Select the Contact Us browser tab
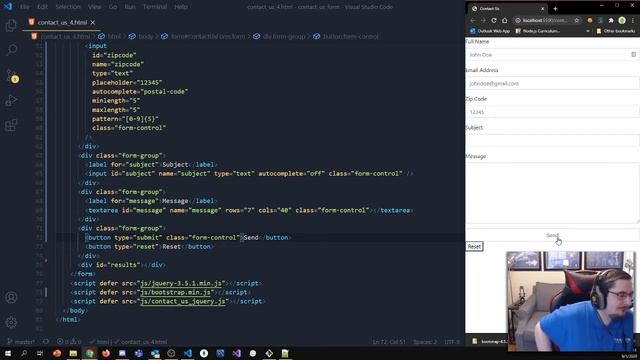The height and width of the screenshot is (360, 640). 507,9
